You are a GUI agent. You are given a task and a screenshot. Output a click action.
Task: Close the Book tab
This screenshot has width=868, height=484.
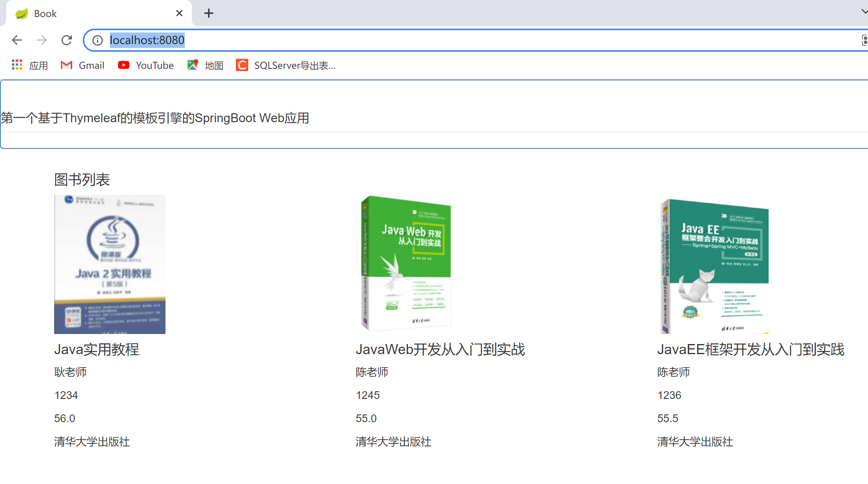tap(179, 14)
